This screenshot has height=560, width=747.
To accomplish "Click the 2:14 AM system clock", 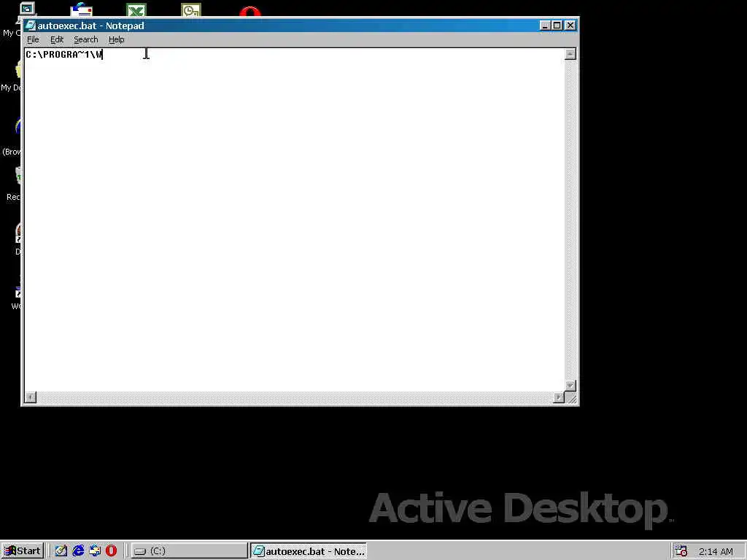I will point(716,551).
